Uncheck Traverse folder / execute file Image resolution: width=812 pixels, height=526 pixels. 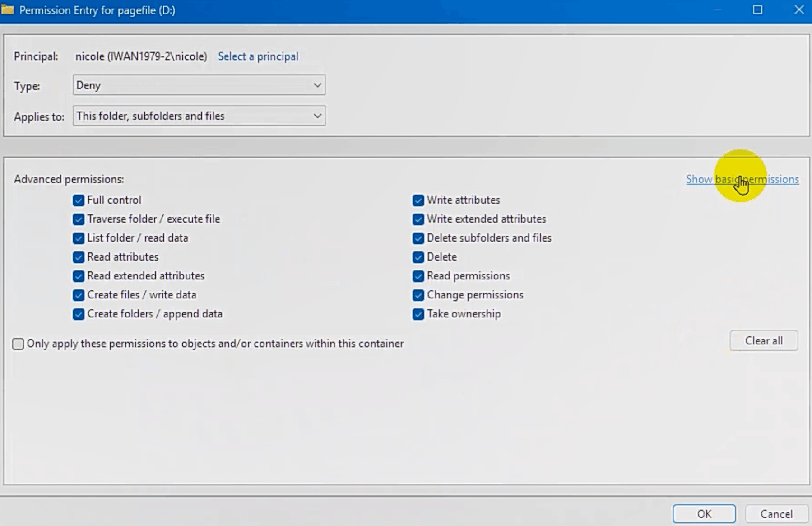[78, 219]
